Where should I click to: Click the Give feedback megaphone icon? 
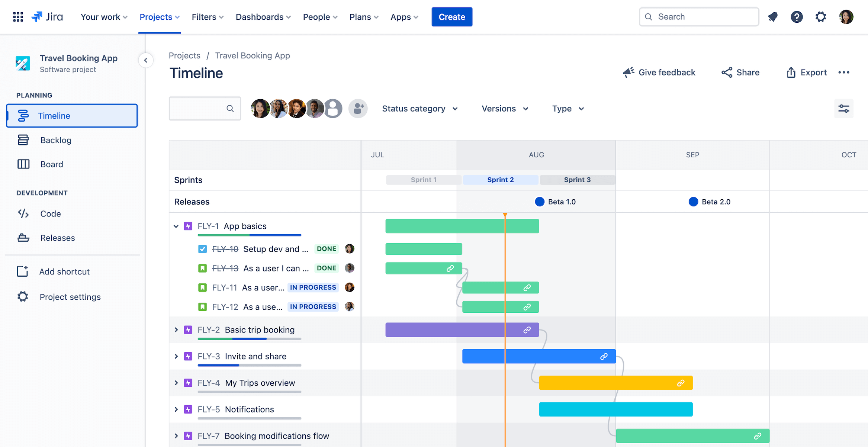point(627,72)
